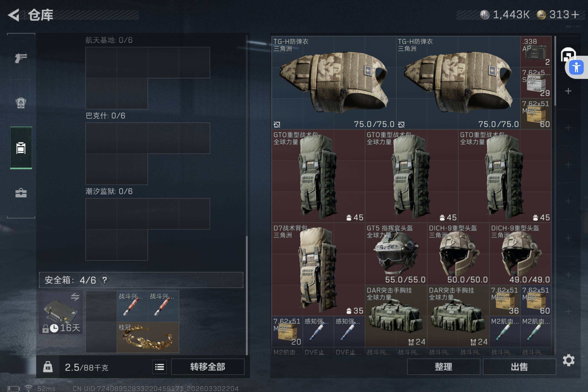The height and width of the screenshot is (392, 588).
Task: Toggle the list view icon beside 转移全部
Action: tap(159, 367)
